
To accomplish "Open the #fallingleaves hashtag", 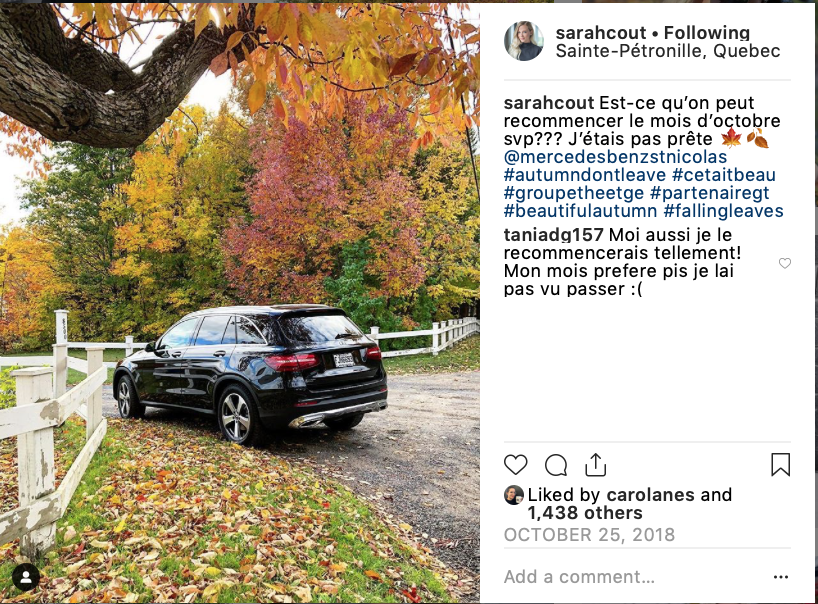I will pos(724,211).
